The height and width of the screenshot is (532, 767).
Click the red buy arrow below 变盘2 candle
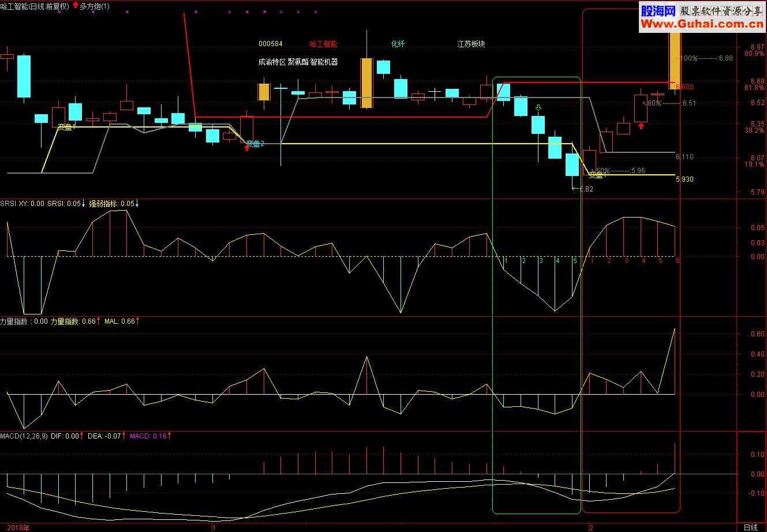[x=247, y=148]
